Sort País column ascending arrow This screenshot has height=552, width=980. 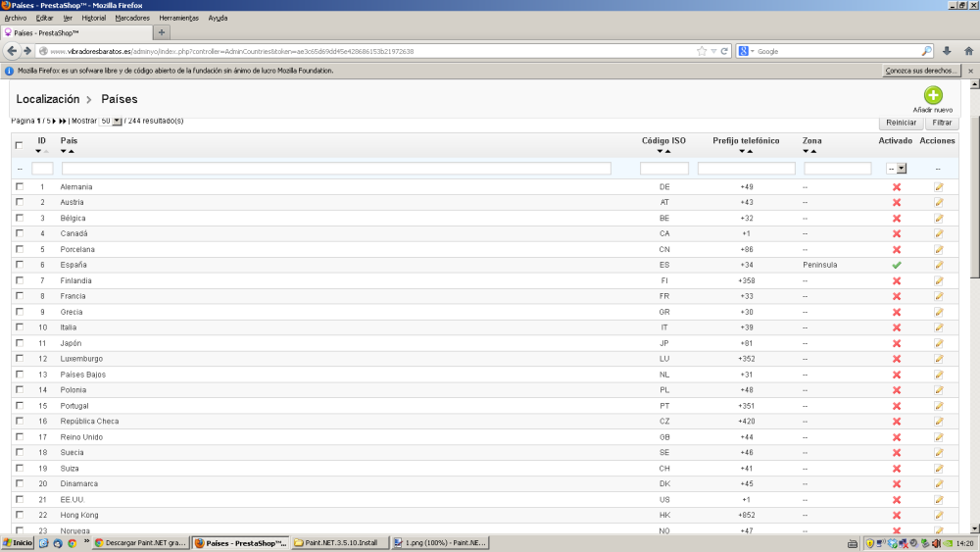coord(72,151)
